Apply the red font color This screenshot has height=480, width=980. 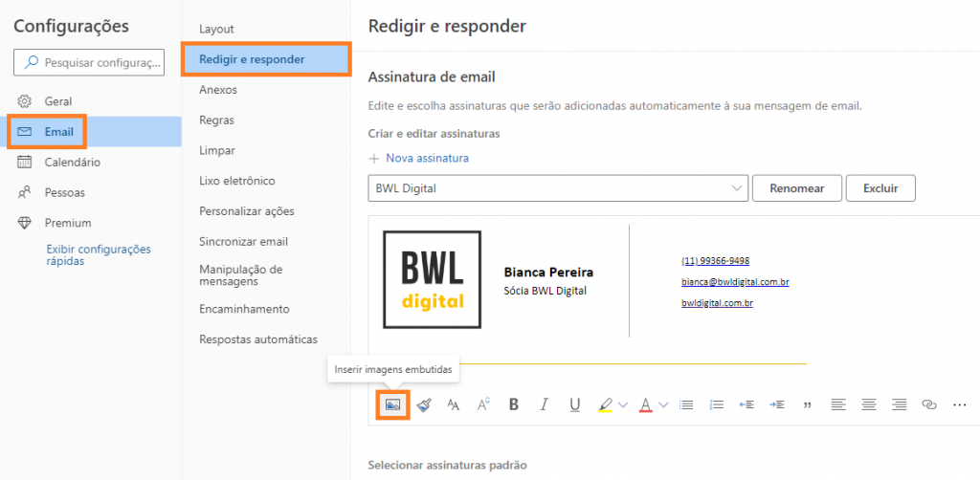(646, 405)
